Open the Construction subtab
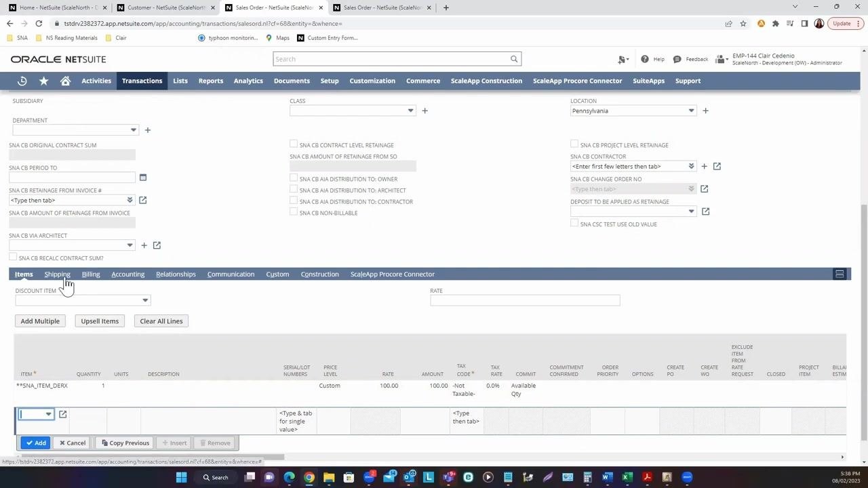Image resolution: width=868 pixels, height=488 pixels. [x=319, y=274]
